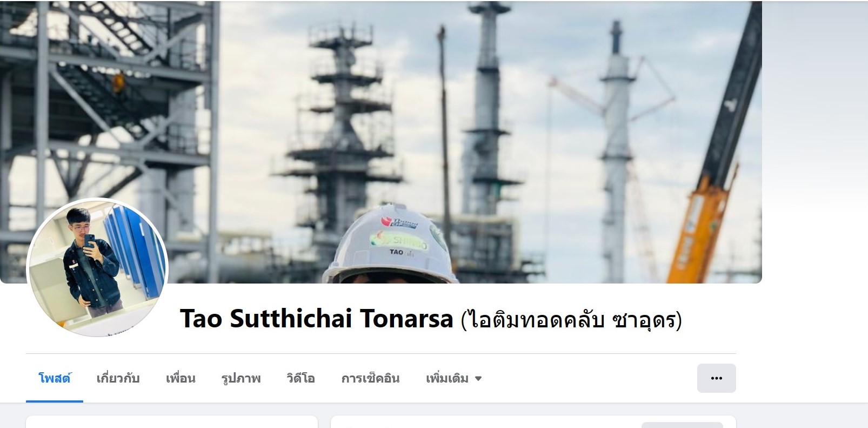
Task: Click the right white card below tabs
Action: click(533, 422)
